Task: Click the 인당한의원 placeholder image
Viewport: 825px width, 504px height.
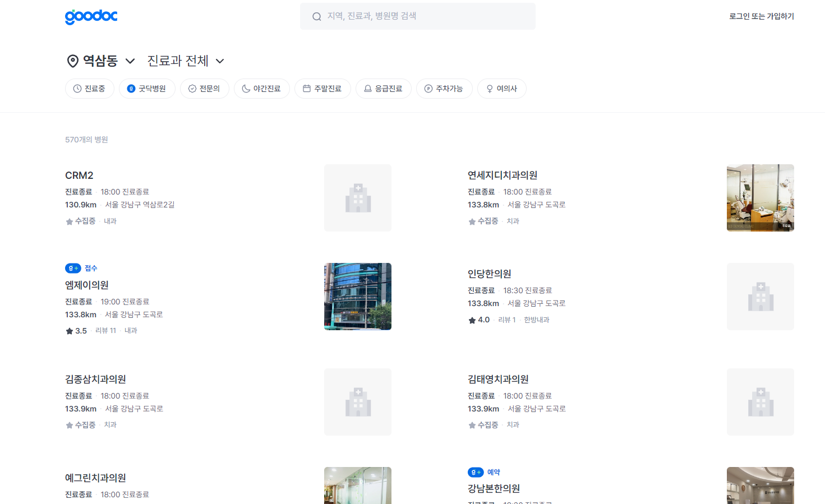Action: pos(761,297)
